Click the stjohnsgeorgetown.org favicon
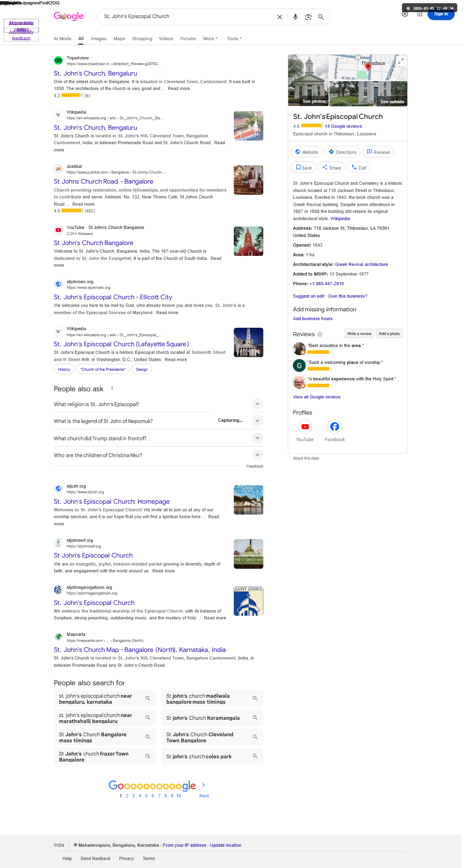This screenshot has height=868, width=466. pyautogui.click(x=58, y=590)
